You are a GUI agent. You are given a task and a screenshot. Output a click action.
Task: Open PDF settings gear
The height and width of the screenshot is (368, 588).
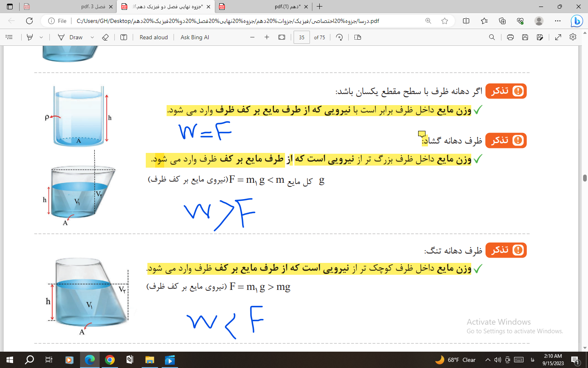point(573,37)
